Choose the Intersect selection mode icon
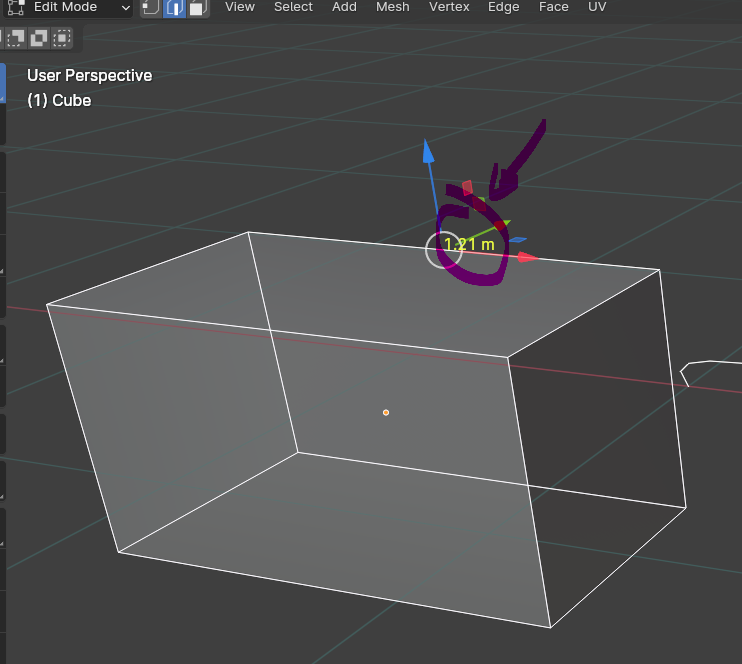 tap(62, 38)
